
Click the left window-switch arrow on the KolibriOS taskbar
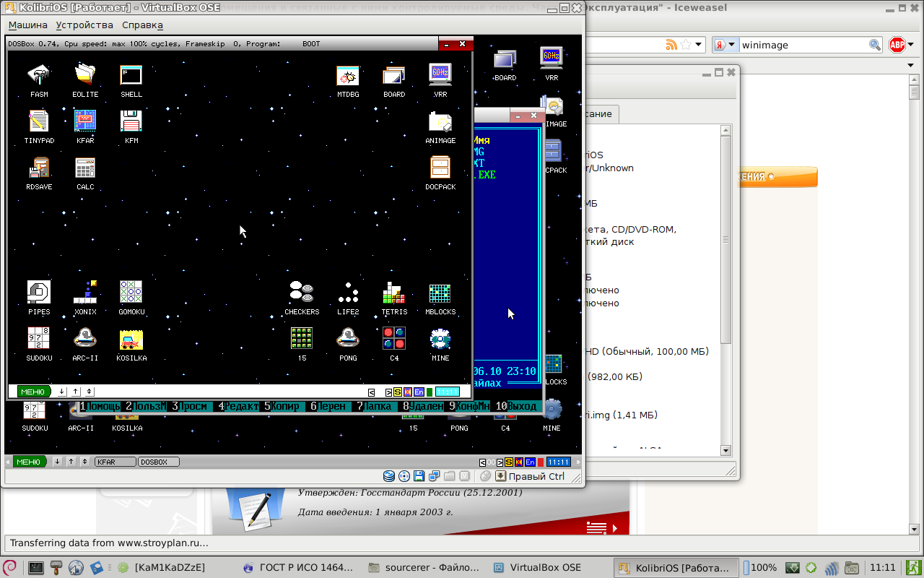tap(483, 462)
